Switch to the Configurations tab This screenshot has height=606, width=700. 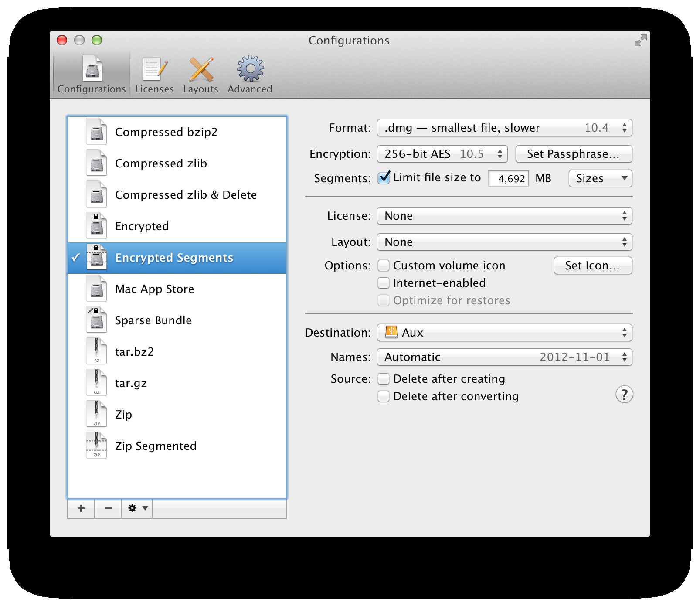(x=92, y=75)
